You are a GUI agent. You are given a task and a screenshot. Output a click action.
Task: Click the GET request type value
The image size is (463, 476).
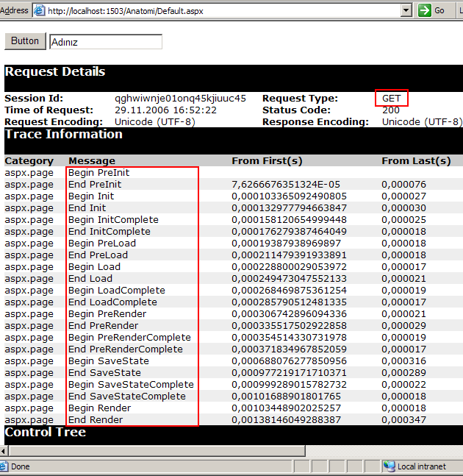coord(391,99)
